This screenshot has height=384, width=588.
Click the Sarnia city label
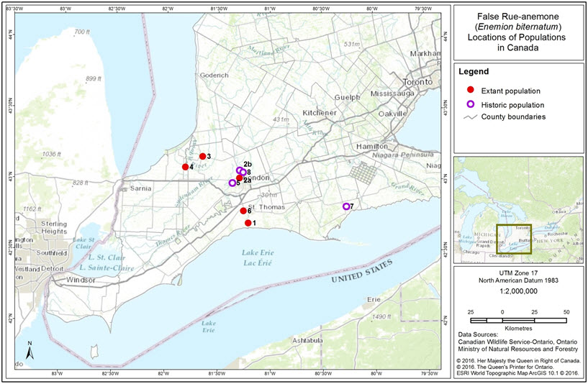coord(140,188)
